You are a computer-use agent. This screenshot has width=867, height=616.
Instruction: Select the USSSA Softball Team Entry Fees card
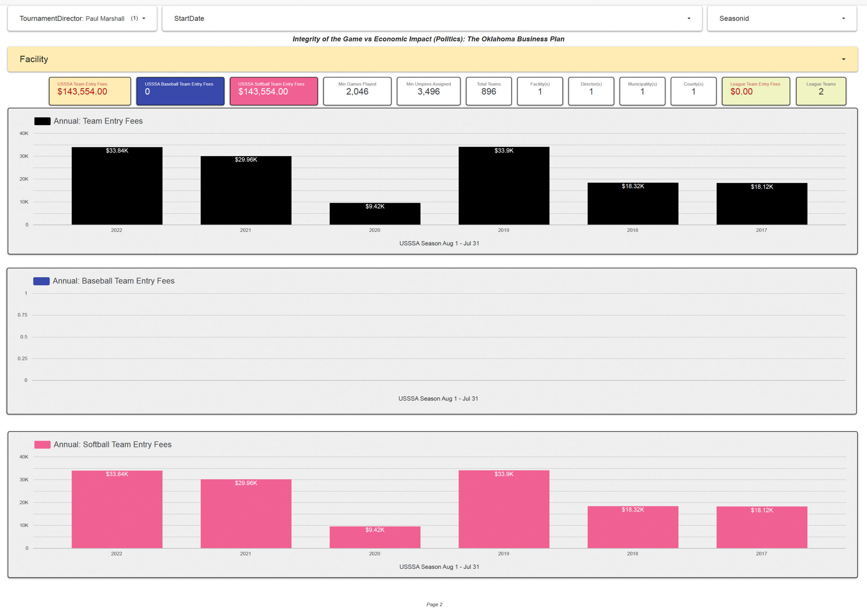pos(274,91)
